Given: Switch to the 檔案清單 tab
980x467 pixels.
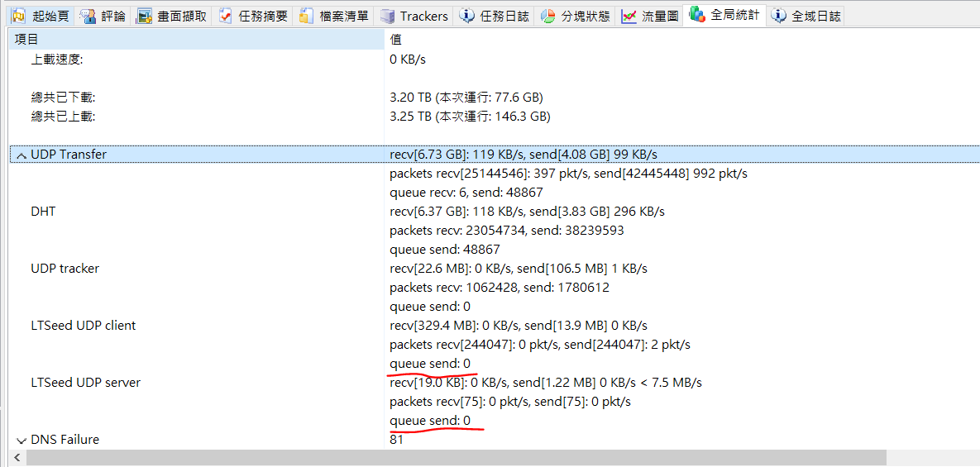Looking at the screenshot, I should point(335,16).
